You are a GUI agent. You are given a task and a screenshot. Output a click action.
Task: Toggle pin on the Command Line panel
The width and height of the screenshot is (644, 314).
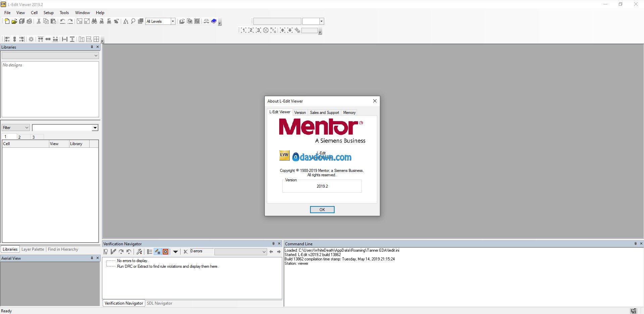[636, 244]
